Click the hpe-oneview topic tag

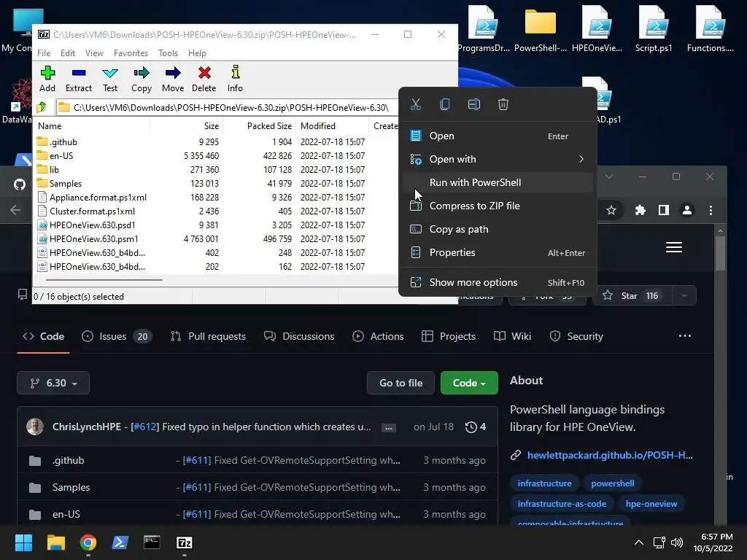651,504
